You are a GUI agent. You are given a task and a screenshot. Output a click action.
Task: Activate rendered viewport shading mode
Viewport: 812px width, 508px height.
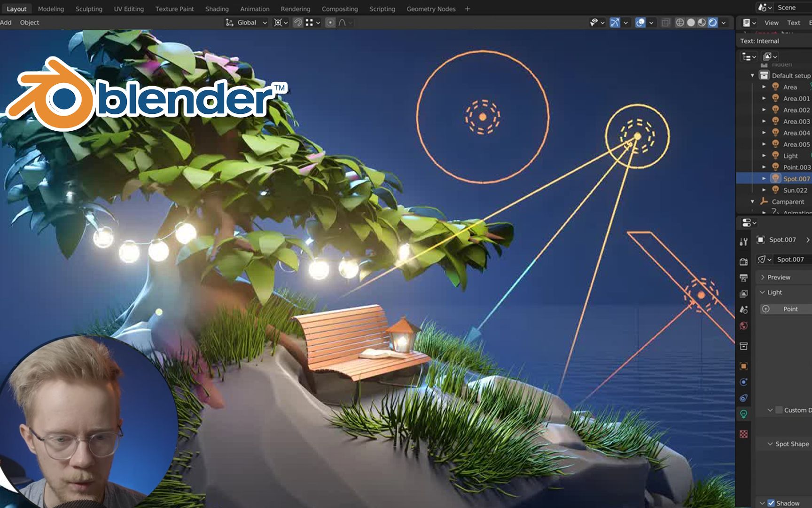click(x=712, y=22)
